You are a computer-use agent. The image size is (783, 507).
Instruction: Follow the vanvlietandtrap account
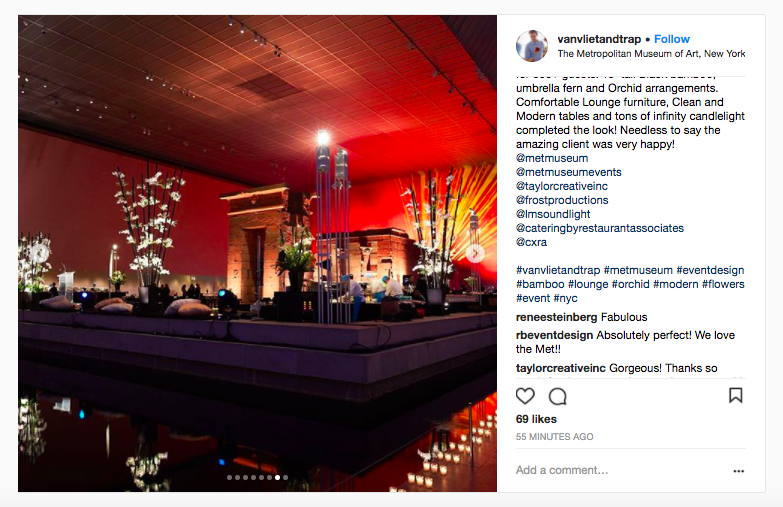point(672,39)
